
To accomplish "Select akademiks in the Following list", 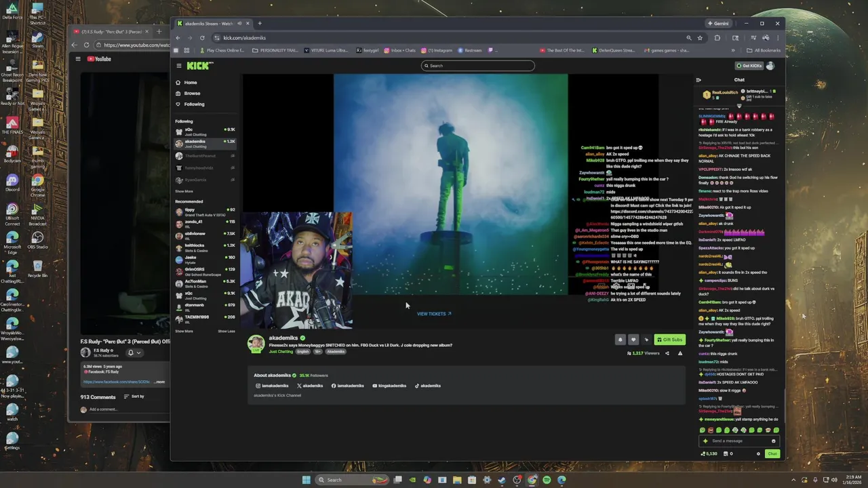I will click(x=205, y=144).
